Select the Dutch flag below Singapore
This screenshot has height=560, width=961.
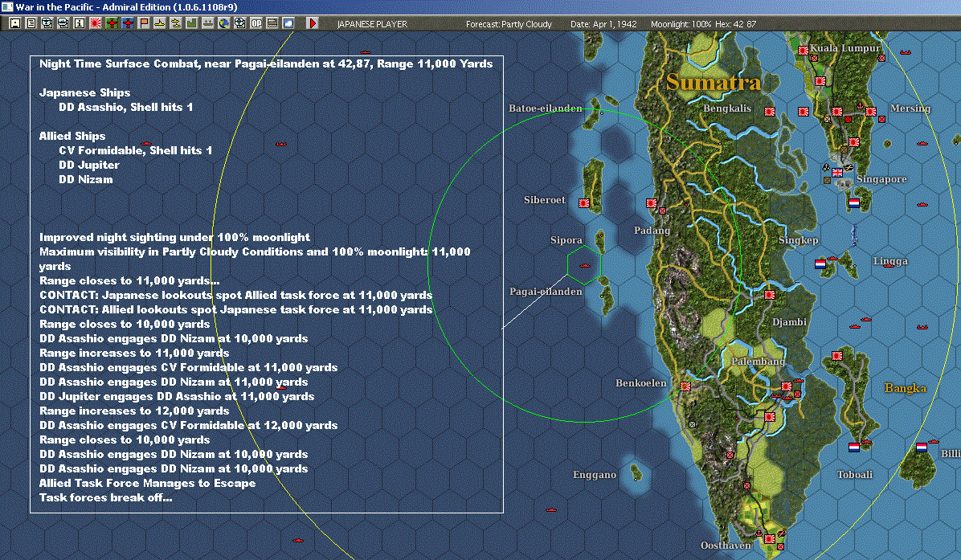[854, 203]
